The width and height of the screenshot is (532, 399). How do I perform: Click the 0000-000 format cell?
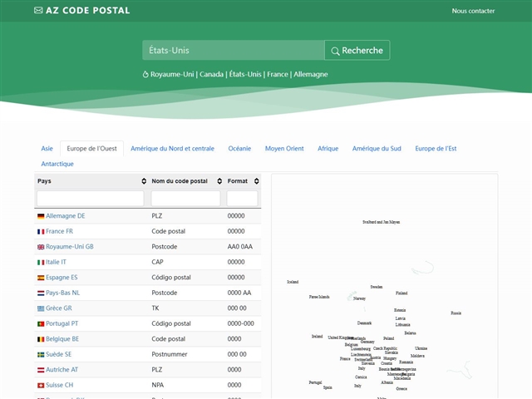240,323
